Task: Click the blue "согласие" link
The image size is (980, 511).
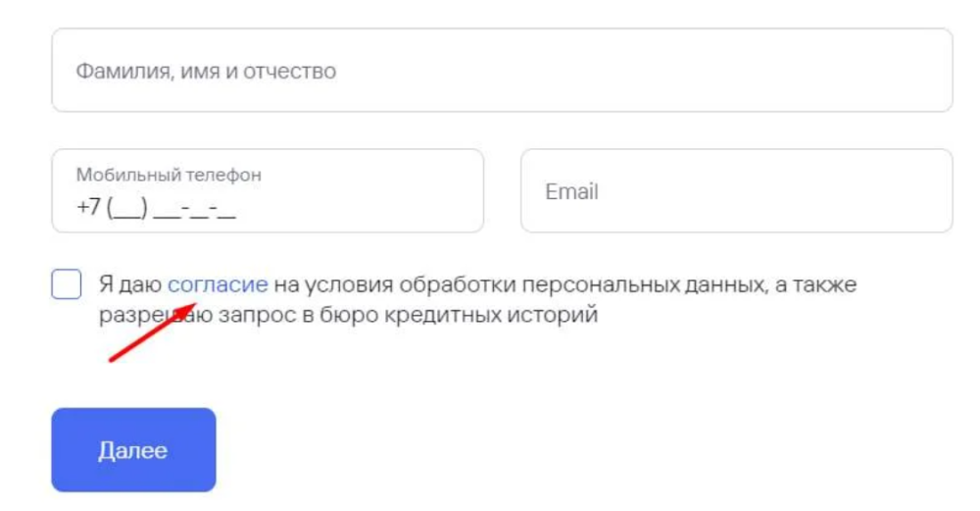Action: [217, 285]
